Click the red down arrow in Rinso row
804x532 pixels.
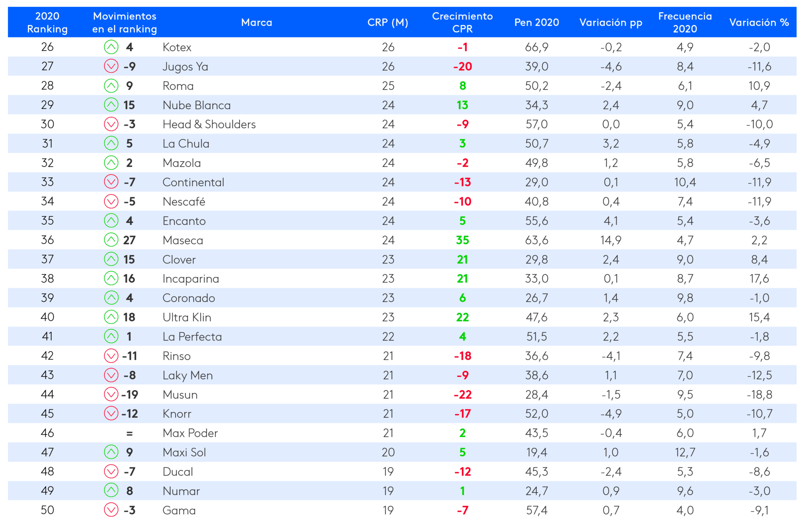point(111,356)
